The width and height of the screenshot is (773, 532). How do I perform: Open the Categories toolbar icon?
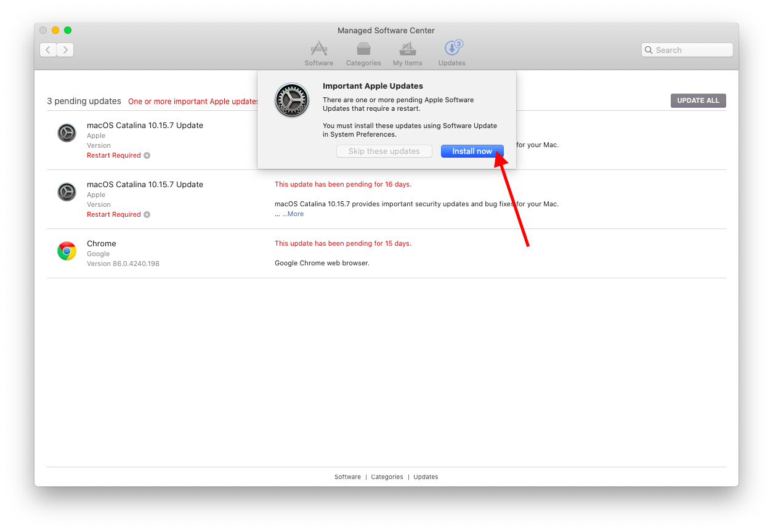(363, 54)
